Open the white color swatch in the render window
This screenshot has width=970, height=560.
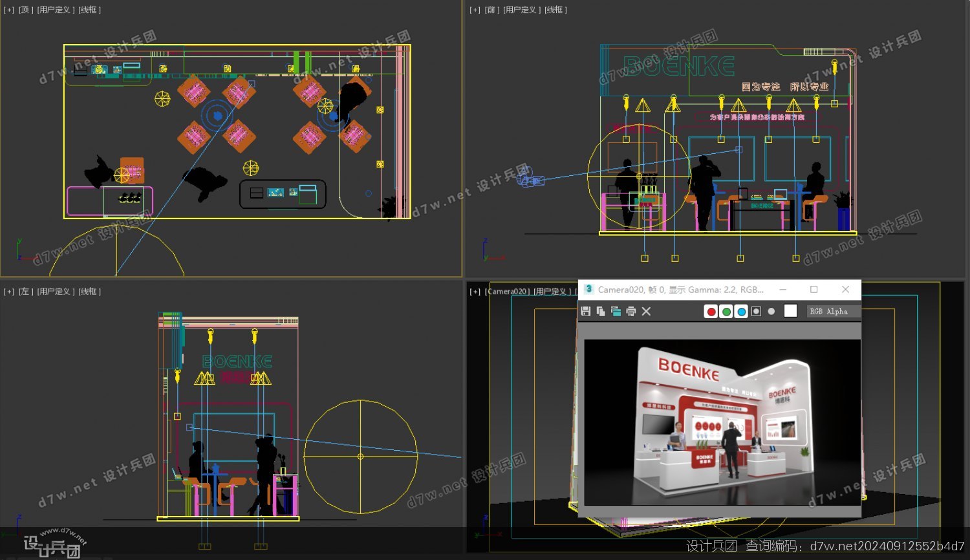pyautogui.click(x=790, y=311)
